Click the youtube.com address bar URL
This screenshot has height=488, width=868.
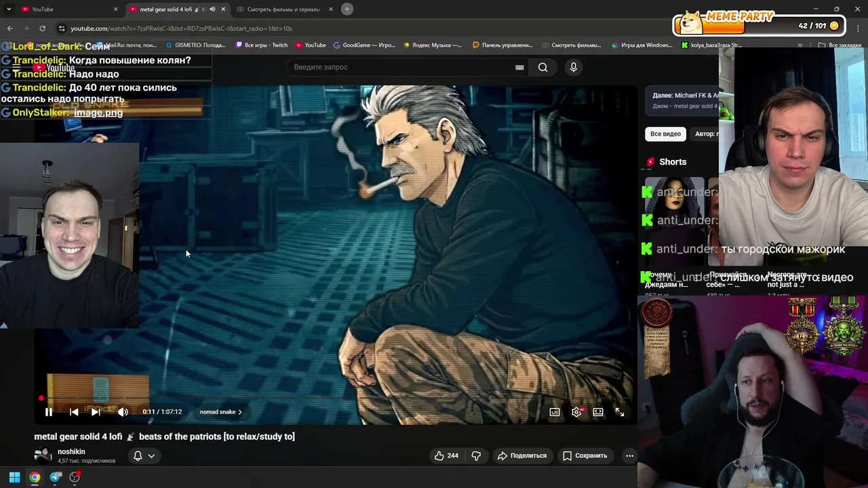(x=181, y=28)
